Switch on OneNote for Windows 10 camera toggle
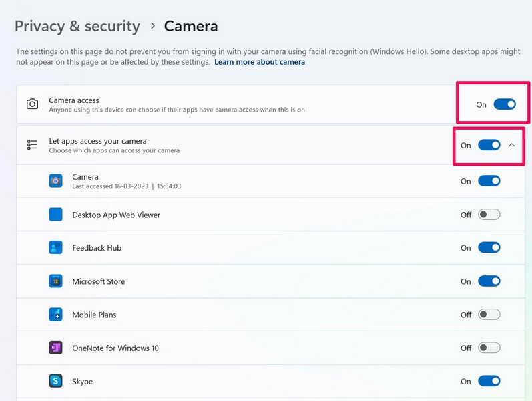 (489, 348)
